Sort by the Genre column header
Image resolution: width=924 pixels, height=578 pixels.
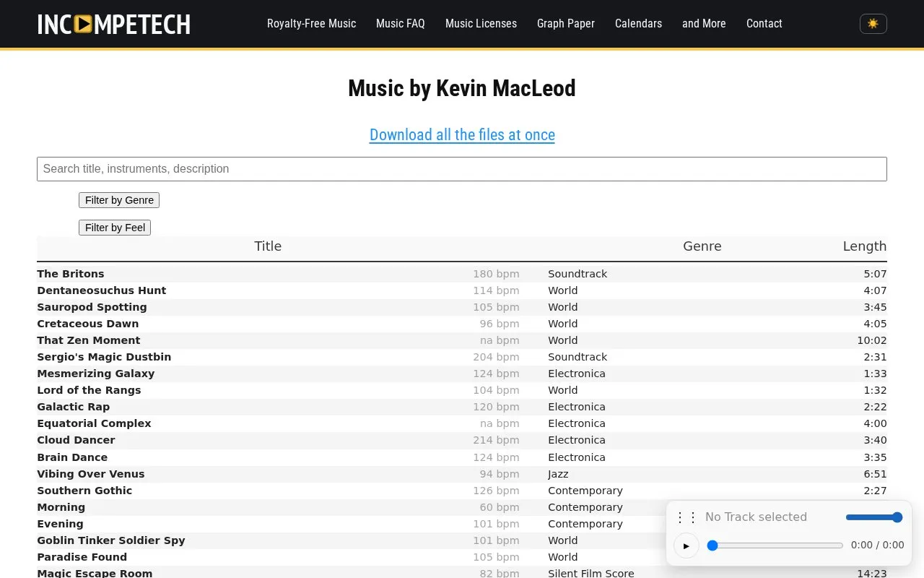702,246
